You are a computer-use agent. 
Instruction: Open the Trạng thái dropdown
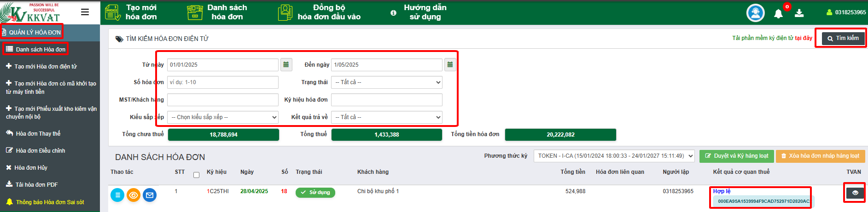pos(387,82)
